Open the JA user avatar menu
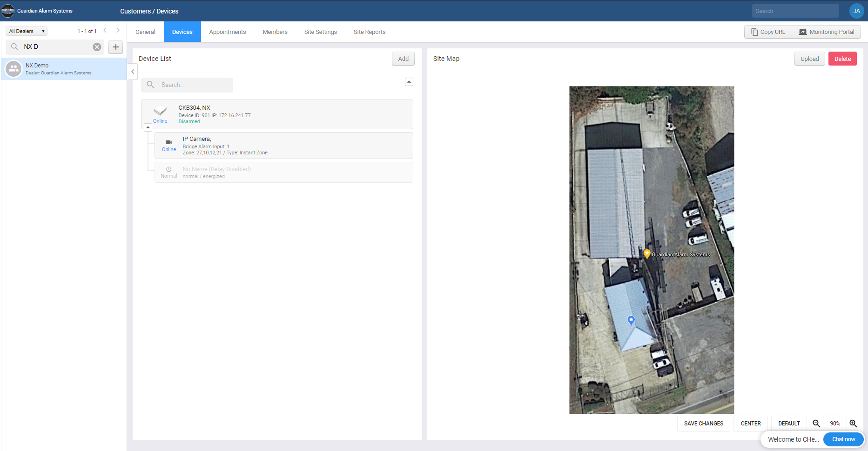The image size is (868, 451). coord(856,11)
